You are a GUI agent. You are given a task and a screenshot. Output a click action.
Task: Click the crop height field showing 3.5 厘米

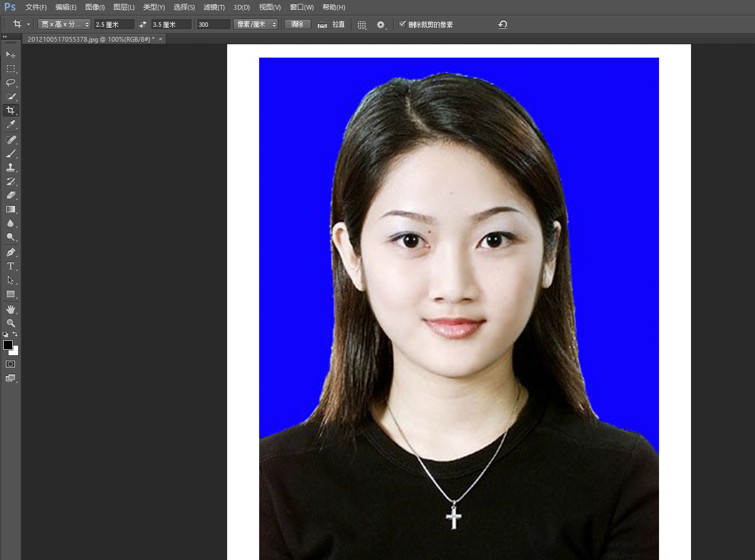(x=171, y=25)
